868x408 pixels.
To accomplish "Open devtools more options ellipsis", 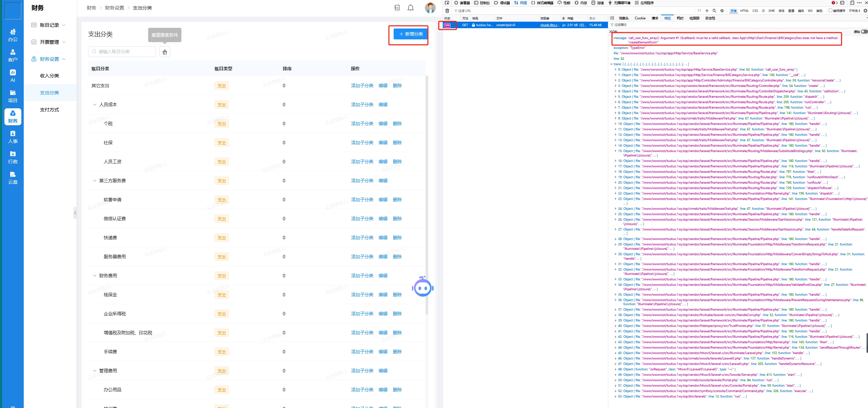I will (x=859, y=3).
